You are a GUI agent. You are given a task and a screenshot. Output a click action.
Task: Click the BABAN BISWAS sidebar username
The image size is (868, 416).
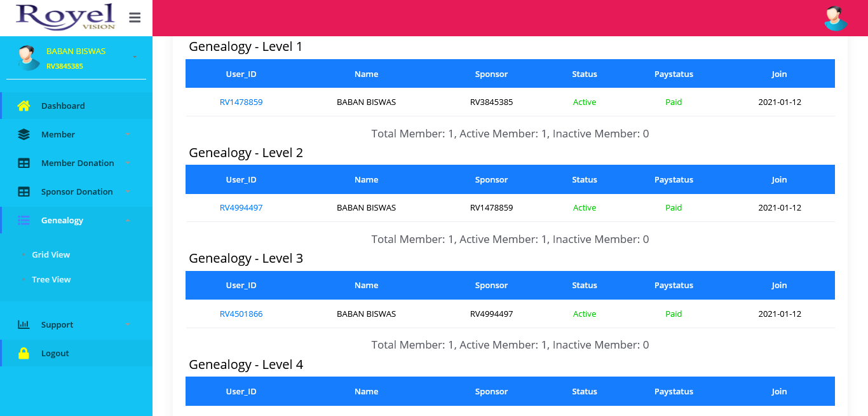click(76, 51)
